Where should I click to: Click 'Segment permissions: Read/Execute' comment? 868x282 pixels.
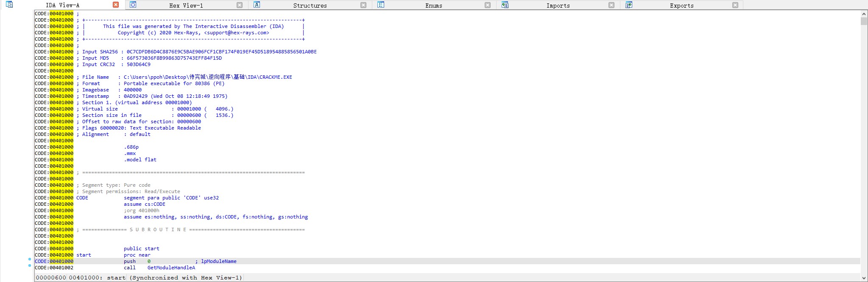click(128, 191)
